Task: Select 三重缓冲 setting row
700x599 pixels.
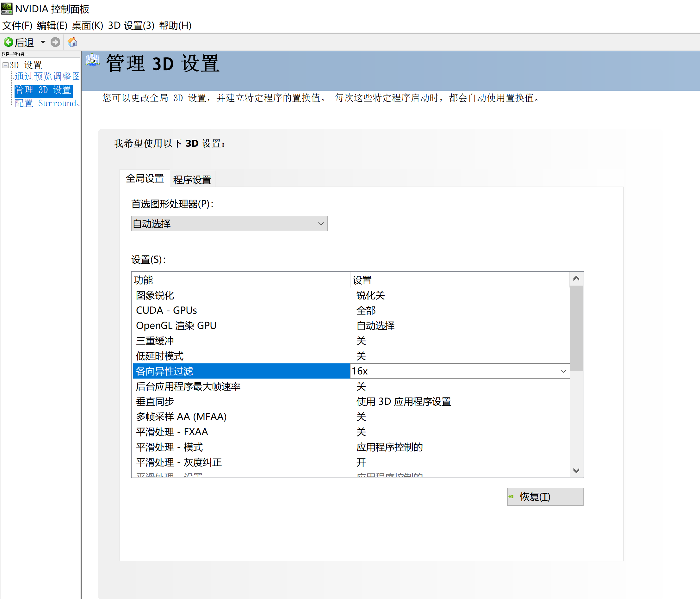Action: pyautogui.click(x=154, y=341)
